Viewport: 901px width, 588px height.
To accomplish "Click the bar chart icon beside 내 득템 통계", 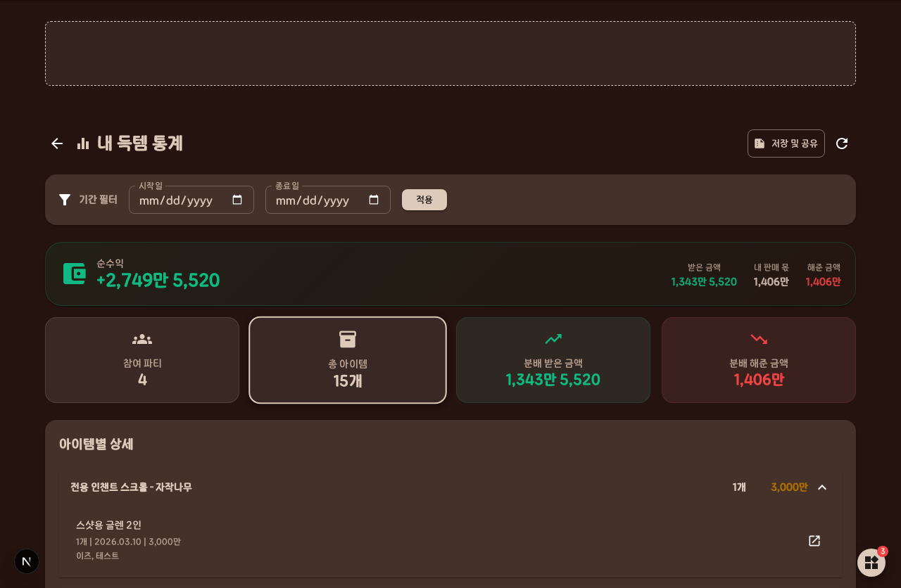I will click(83, 143).
